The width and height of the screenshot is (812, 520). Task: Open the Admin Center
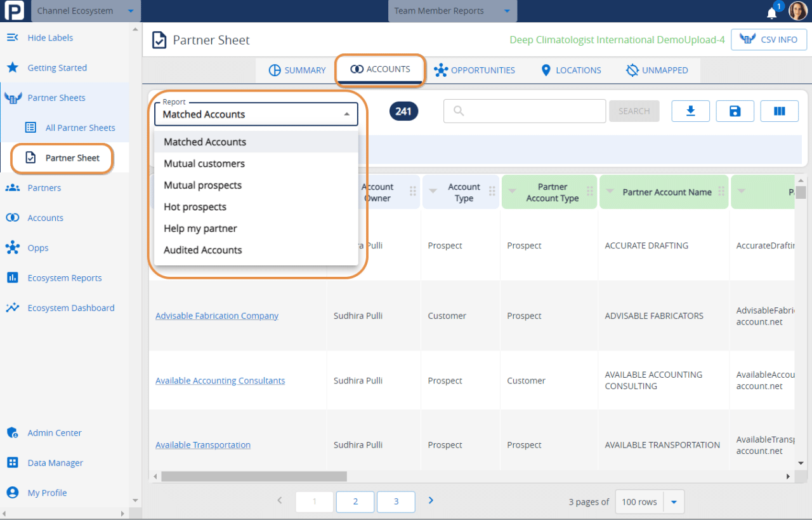54,432
